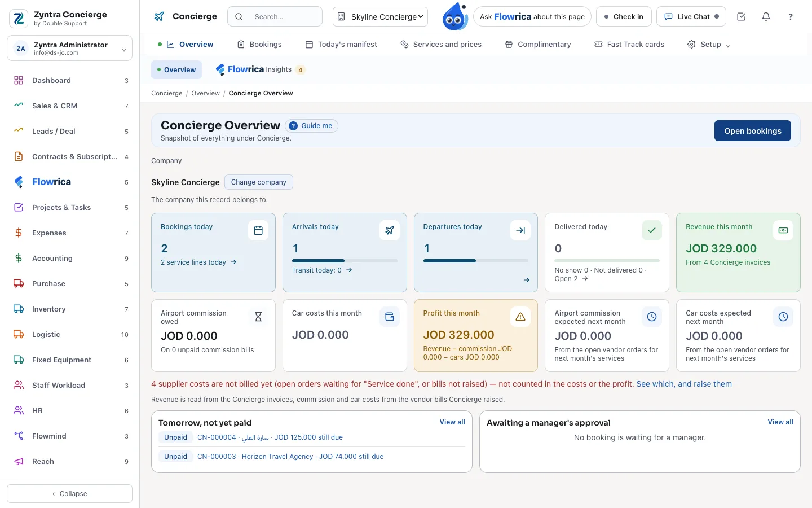Go to the Accounting module

(x=69, y=258)
